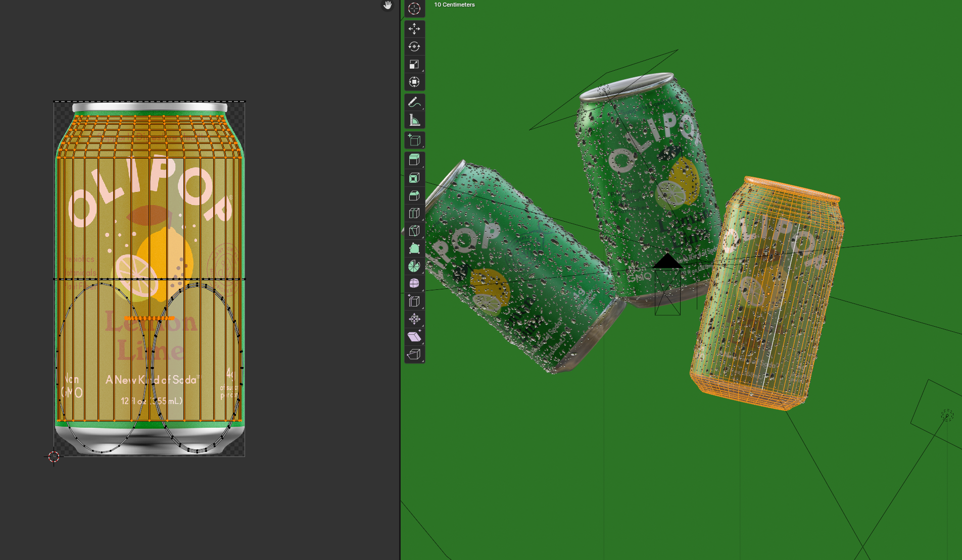Select the Loop Cut tool
This screenshot has width=962, height=560.
tap(414, 213)
